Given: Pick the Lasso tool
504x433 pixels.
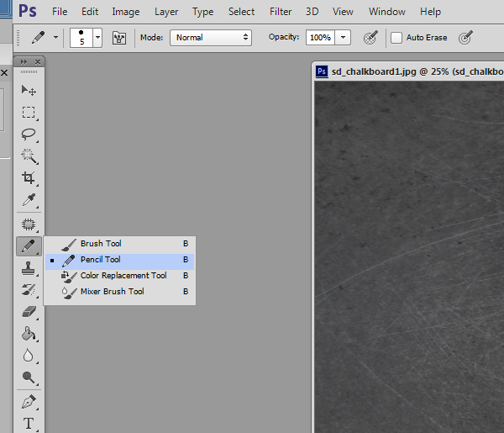Looking at the screenshot, I should tap(29, 134).
